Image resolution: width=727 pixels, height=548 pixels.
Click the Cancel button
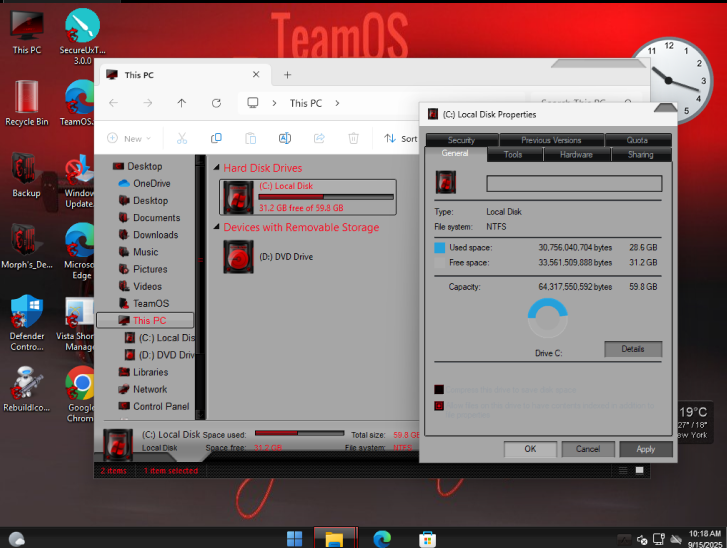[x=588, y=449]
